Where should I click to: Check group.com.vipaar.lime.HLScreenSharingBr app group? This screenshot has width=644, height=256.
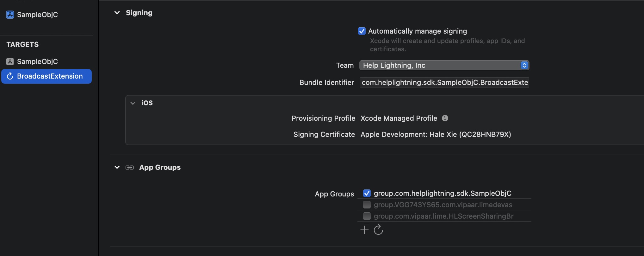click(x=367, y=216)
